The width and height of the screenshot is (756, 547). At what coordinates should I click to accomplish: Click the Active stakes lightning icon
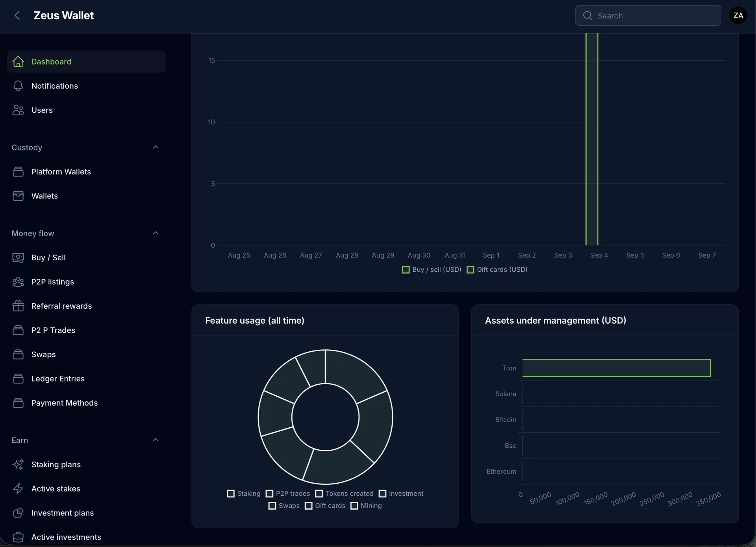(18, 489)
